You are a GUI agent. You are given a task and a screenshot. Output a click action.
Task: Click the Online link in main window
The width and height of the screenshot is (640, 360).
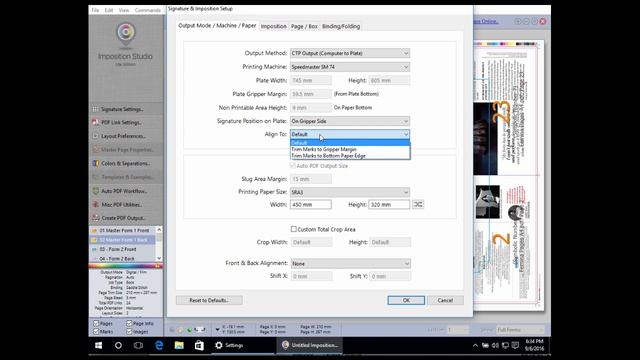(x=486, y=21)
